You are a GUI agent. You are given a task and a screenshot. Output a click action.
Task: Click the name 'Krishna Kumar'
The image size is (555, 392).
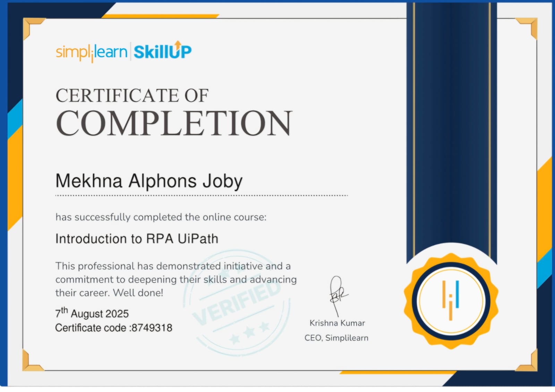click(x=337, y=323)
